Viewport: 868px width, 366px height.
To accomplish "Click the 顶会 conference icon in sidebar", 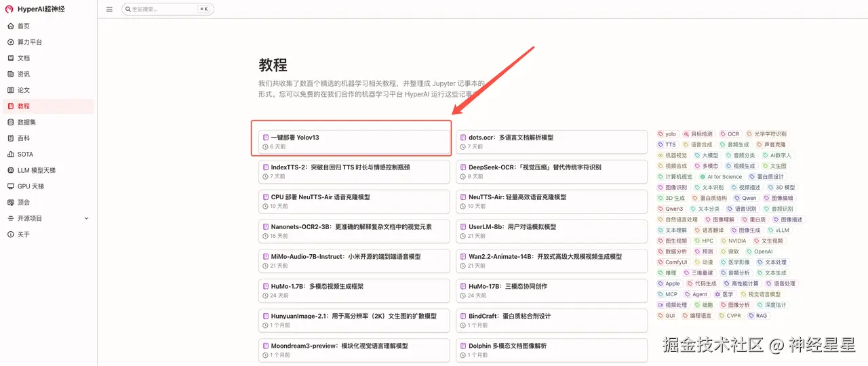I will tap(10, 203).
